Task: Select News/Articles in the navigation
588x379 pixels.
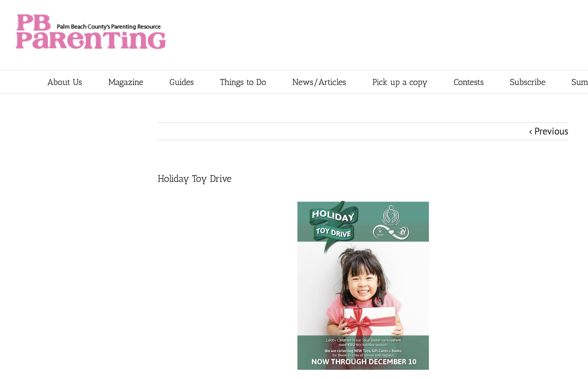Action: tap(319, 82)
